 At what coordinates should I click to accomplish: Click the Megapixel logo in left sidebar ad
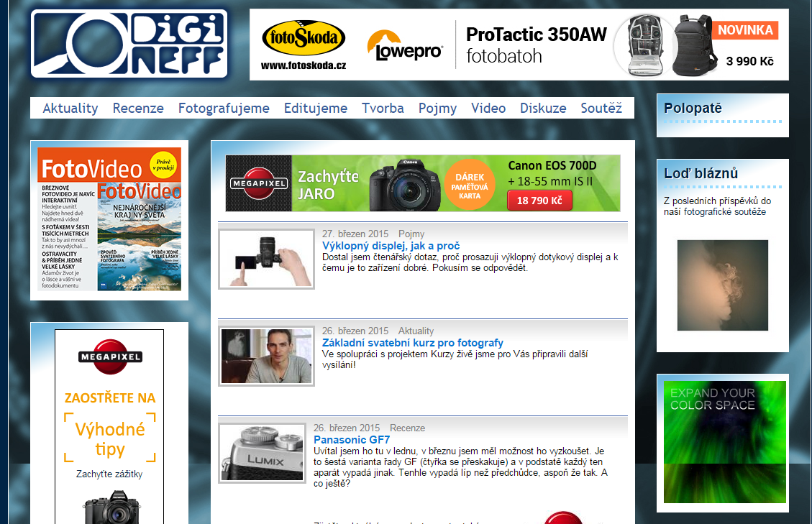tap(109, 357)
